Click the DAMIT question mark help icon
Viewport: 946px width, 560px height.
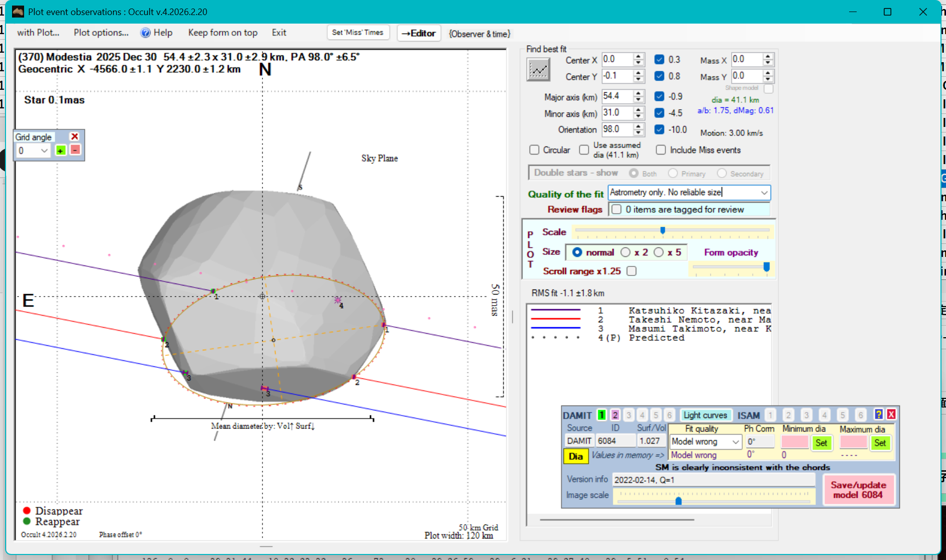click(x=878, y=414)
